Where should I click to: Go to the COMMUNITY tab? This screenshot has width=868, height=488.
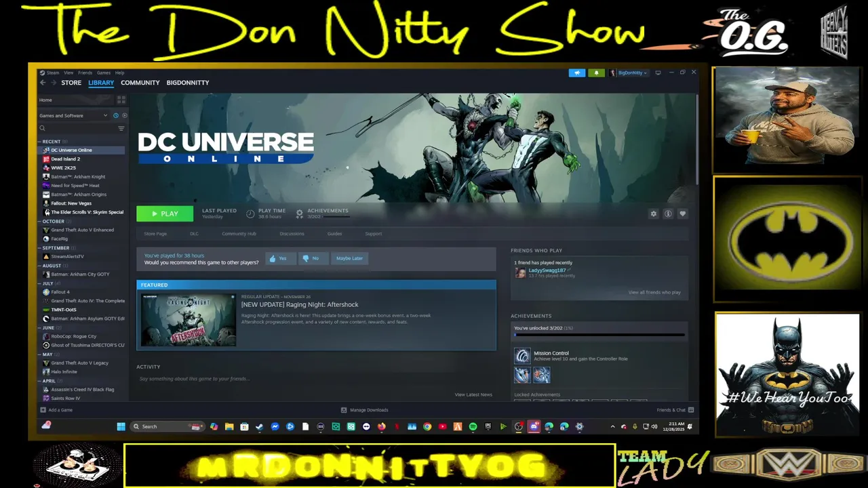140,83
